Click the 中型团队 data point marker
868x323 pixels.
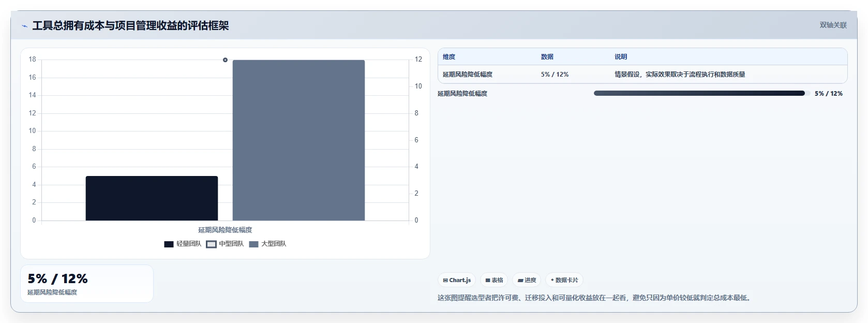tap(225, 60)
